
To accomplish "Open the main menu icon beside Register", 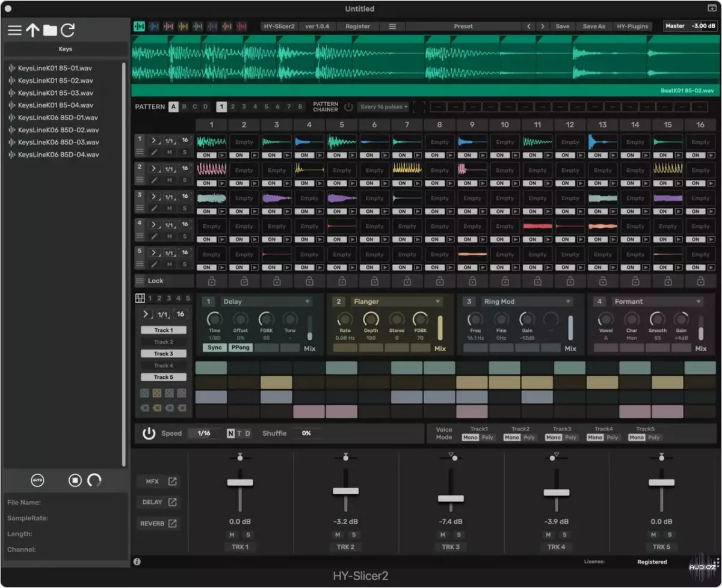I will pyautogui.click(x=392, y=26).
